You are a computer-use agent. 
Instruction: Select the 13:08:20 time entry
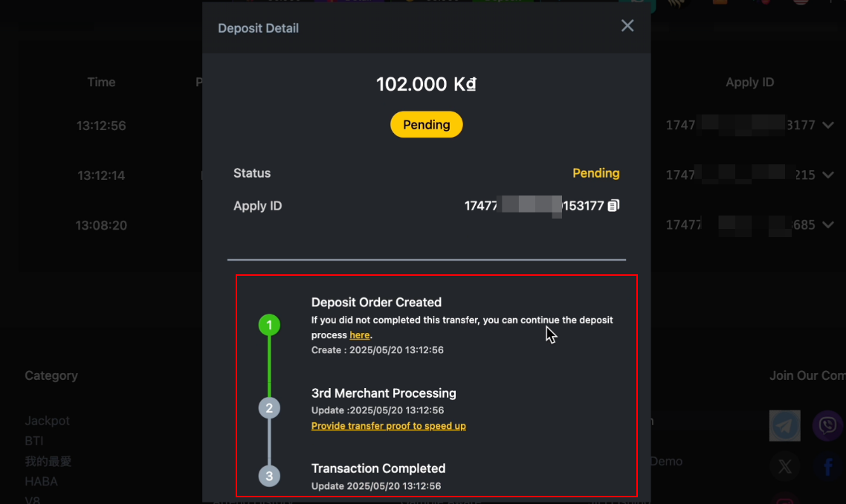[x=101, y=224]
